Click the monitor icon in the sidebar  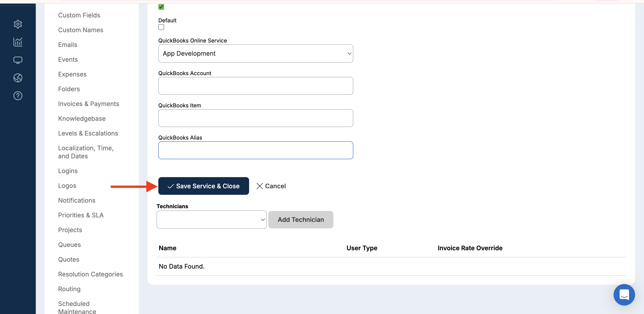[18, 60]
